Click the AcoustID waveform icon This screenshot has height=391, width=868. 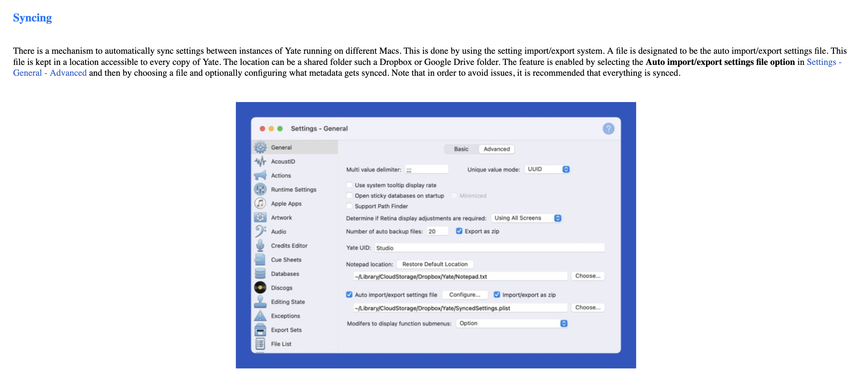tap(260, 162)
